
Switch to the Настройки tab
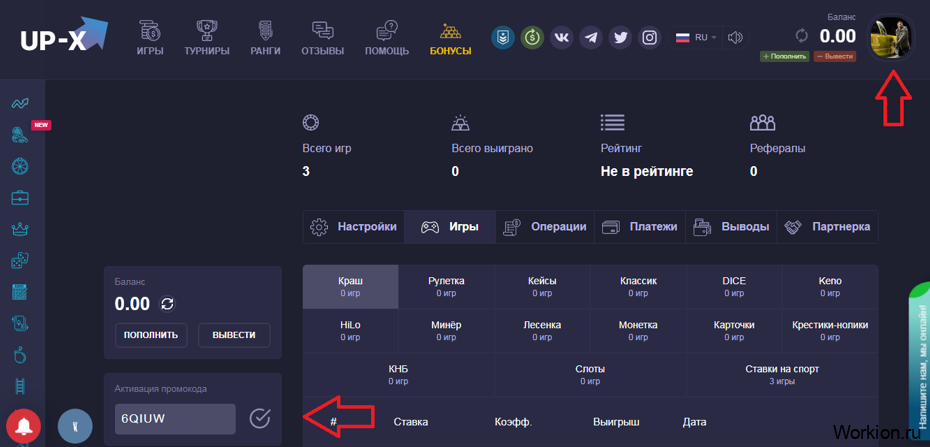pyautogui.click(x=354, y=227)
